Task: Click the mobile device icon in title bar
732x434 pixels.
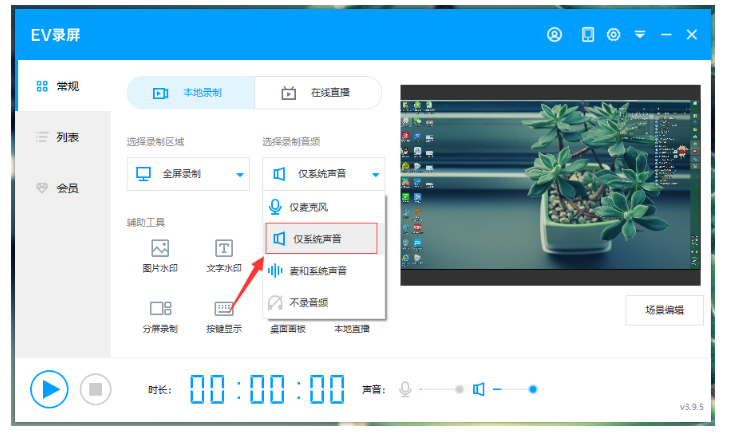Action: coord(588,35)
